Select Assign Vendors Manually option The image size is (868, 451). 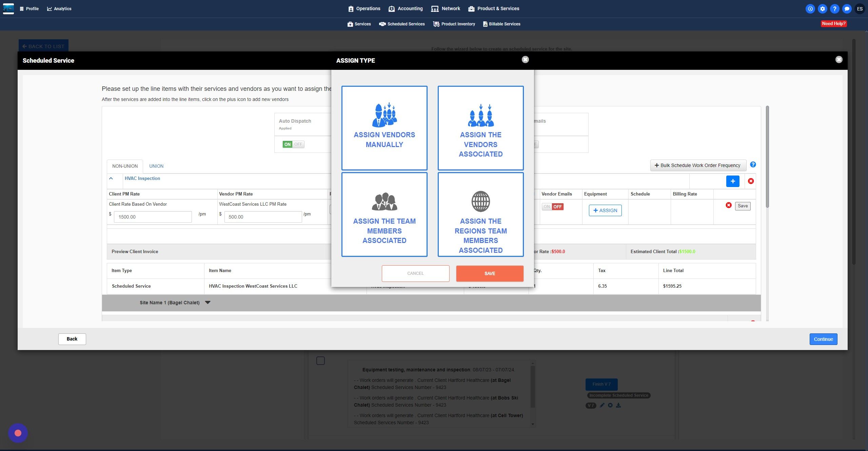(x=384, y=128)
